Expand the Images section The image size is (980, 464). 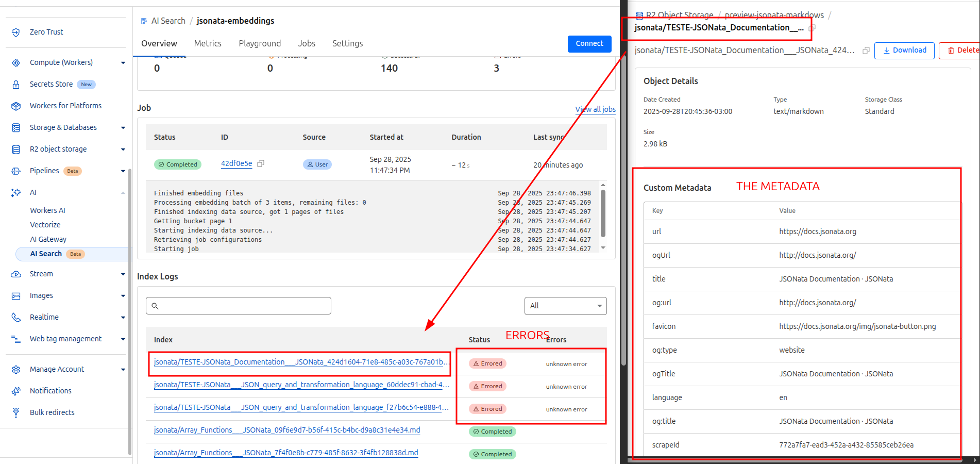click(x=123, y=296)
